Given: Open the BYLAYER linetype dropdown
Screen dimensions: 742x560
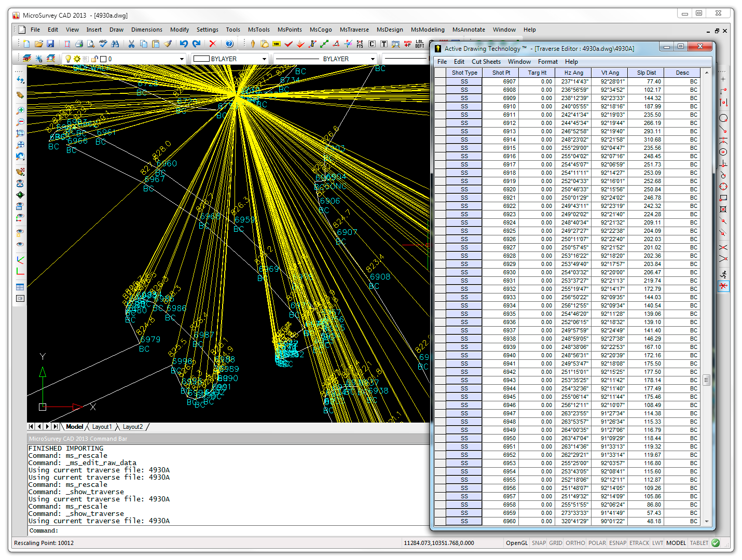Looking at the screenshot, I should (x=372, y=59).
